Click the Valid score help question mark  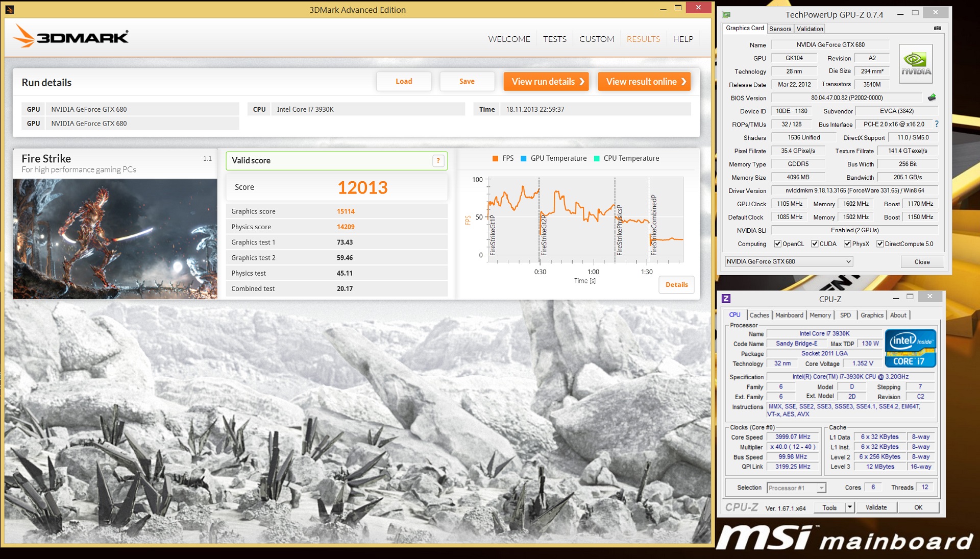point(438,160)
